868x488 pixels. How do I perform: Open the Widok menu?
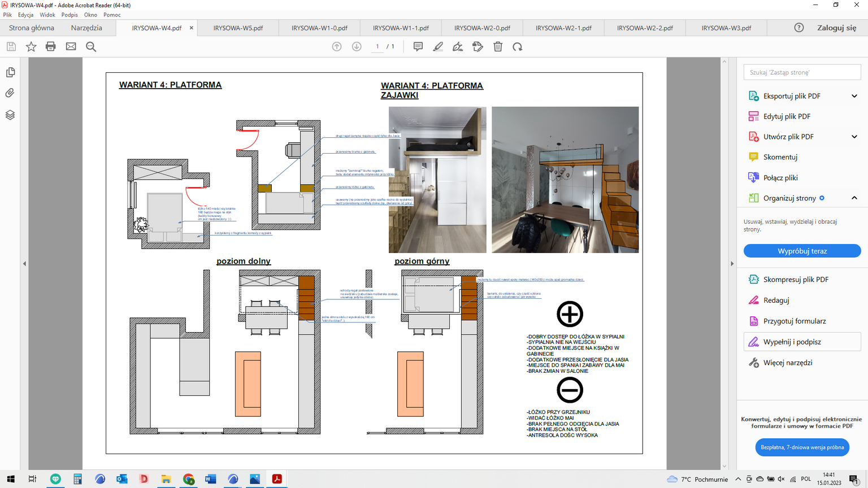point(47,15)
